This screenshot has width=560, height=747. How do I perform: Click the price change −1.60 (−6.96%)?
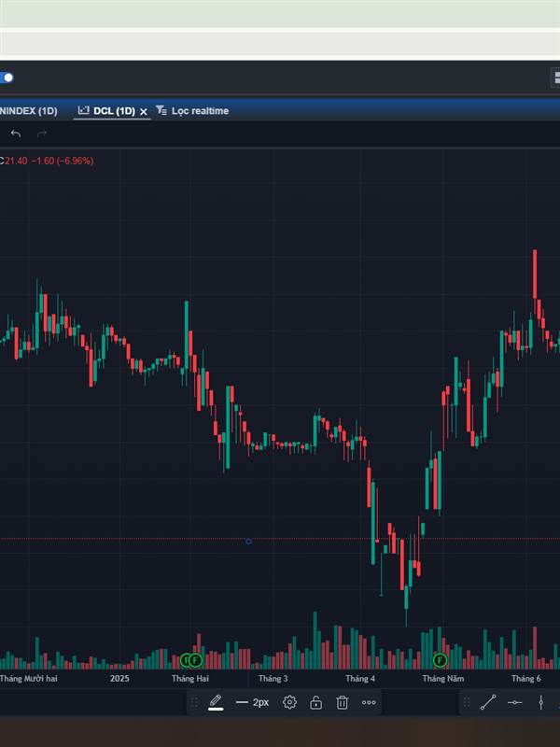click(x=63, y=161)
